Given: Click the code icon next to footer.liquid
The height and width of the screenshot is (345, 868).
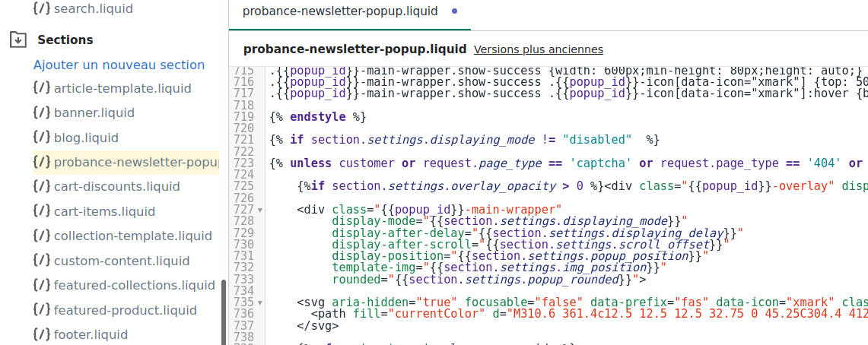Looking at the screenshot, I should coord(42,334).
